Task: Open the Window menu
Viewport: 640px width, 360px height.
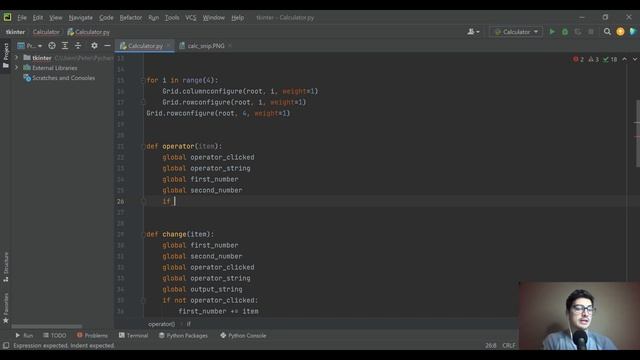Action: tap(213, 18)
